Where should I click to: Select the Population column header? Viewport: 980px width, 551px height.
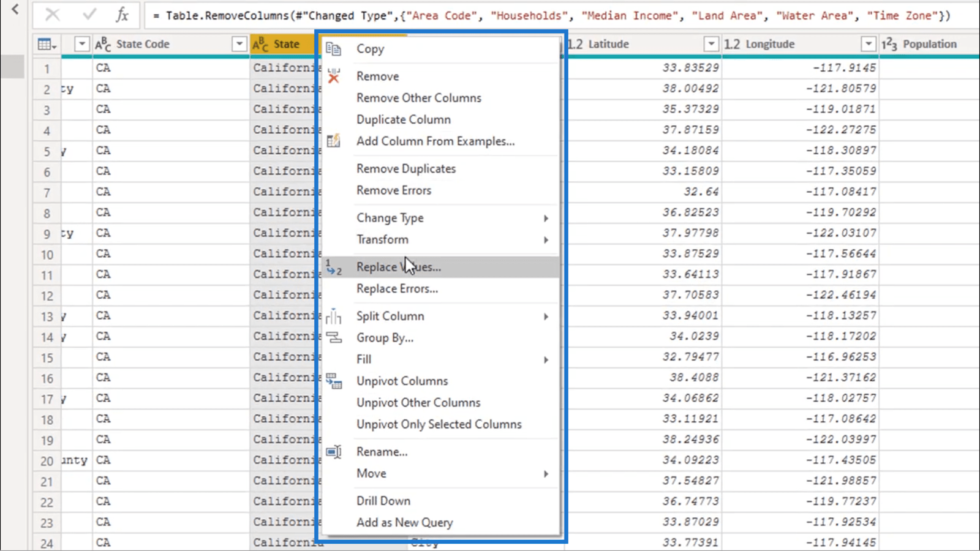pyautogui.click(x=929, y=44)
